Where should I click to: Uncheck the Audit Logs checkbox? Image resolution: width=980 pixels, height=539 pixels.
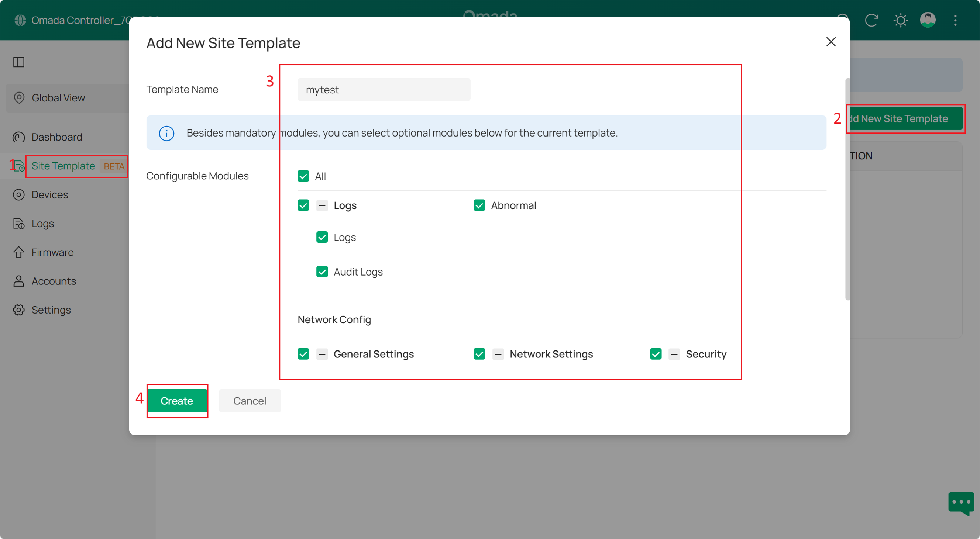pos(322,272)
